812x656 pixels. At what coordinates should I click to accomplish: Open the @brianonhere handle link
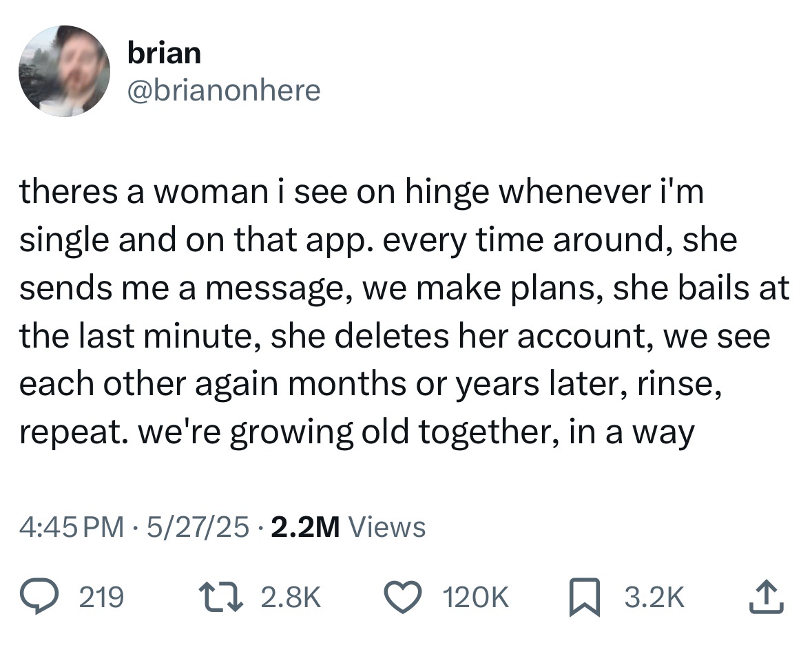pos(224,89)
